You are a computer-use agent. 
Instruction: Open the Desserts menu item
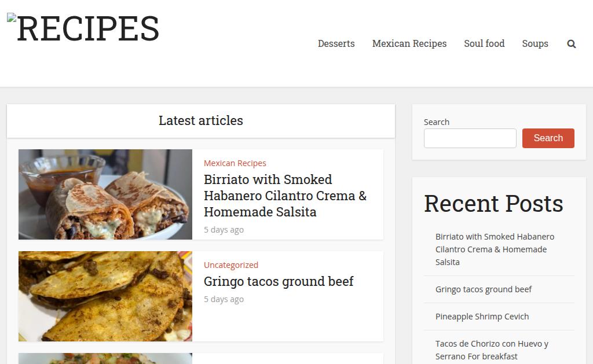336,43
